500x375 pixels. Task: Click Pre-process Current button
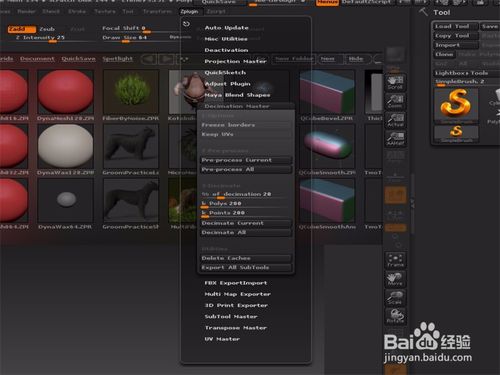point(246,160)
